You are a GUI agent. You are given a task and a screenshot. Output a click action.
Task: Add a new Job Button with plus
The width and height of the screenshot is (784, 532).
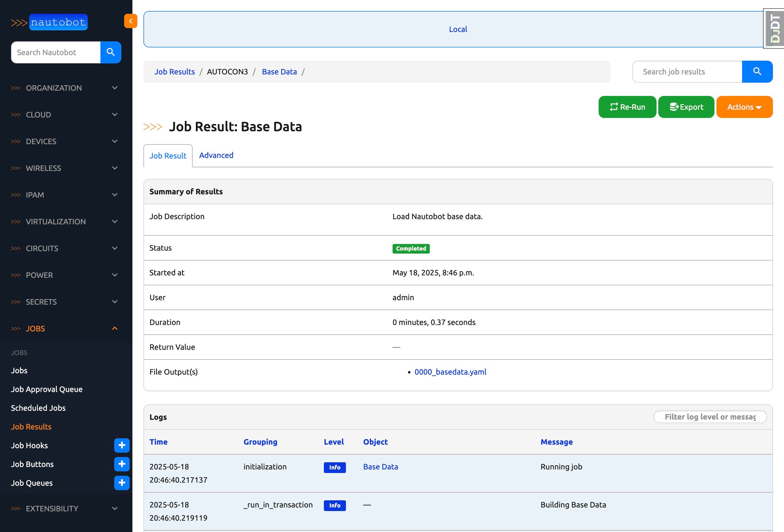click(x=122, y=464)
